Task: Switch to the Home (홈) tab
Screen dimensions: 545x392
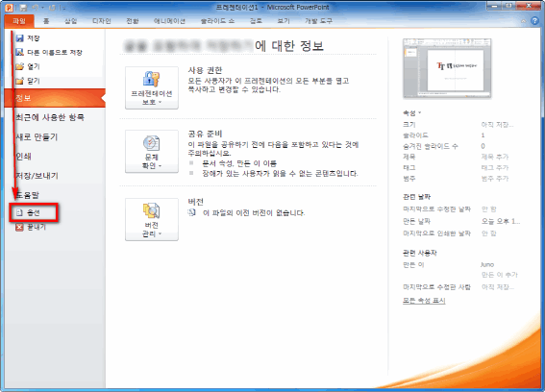Action: (46, 21)
